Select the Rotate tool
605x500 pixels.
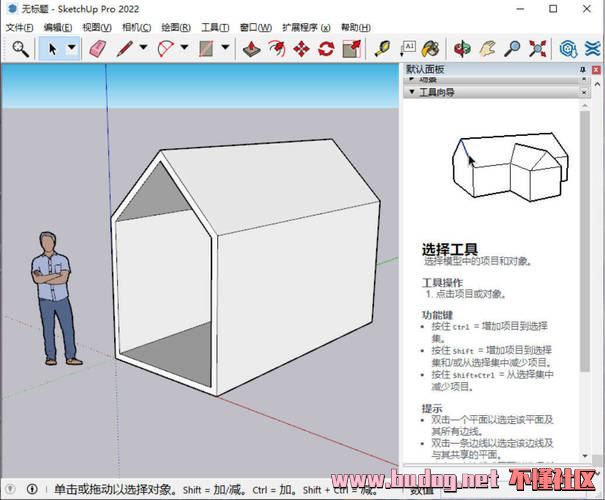click(325, 48)
